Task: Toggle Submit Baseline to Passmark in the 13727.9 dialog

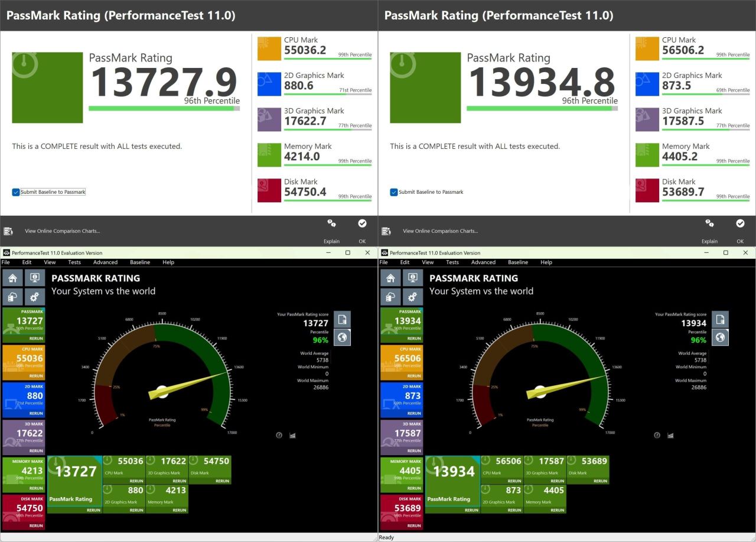Action: pos(16,192)
